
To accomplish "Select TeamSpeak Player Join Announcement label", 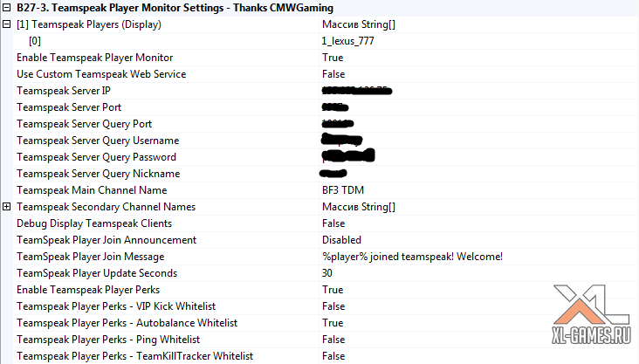I will tap(106, 240).
